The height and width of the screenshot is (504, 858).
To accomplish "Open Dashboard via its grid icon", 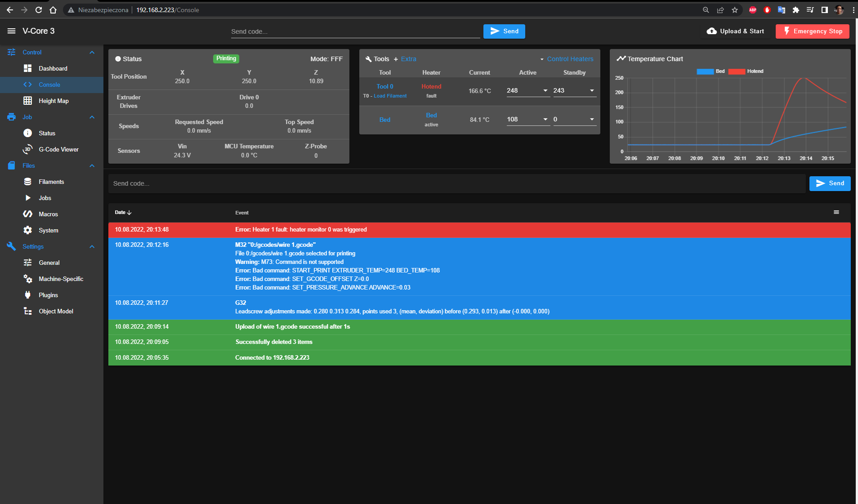I will tap(28, 68).
